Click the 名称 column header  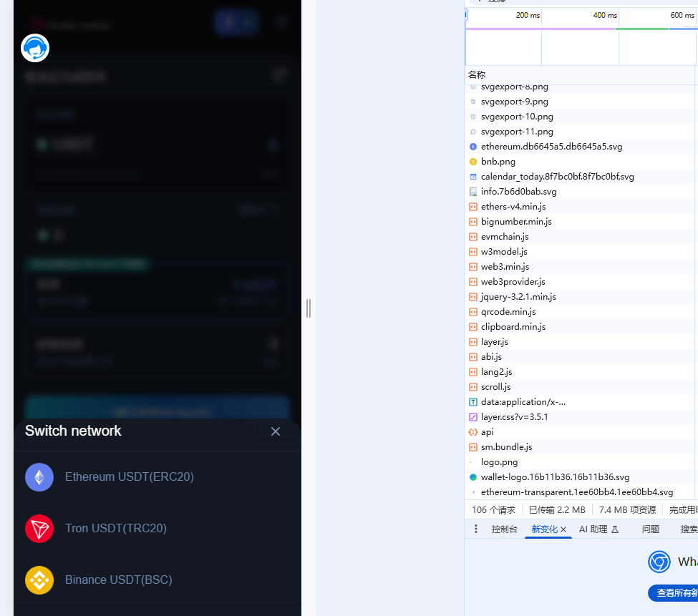pyautogui.click(x=477, y=75)
